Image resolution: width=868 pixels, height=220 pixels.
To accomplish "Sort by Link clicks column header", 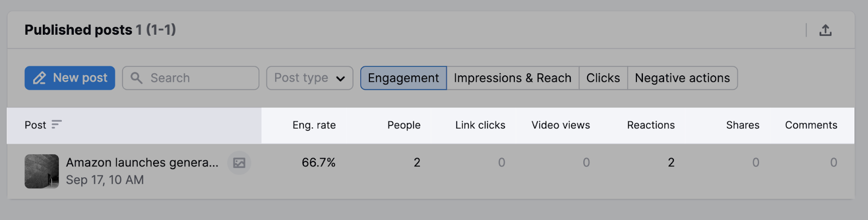I will pyautogui.click(x=480, y=125).
